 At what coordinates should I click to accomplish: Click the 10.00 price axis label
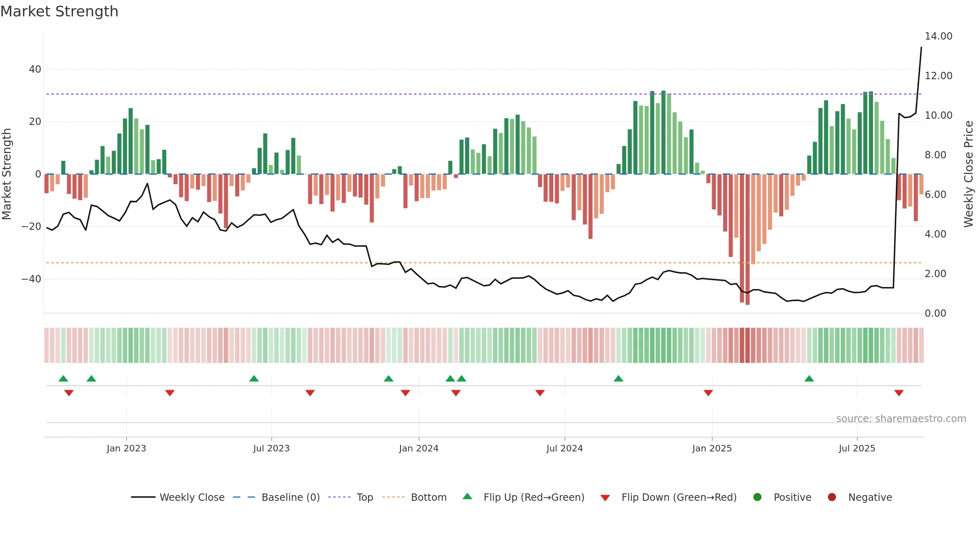(x=938, y=116)
